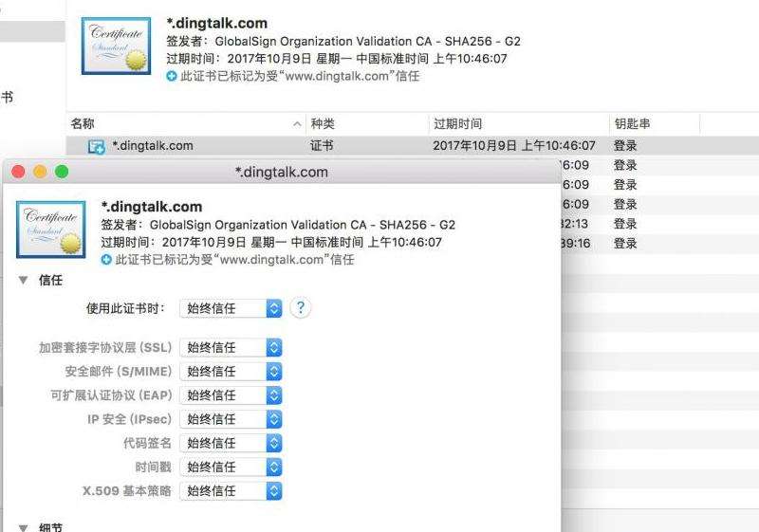
Task: Click 证书 cell in the dingtalk row
Action: point(322,146)
